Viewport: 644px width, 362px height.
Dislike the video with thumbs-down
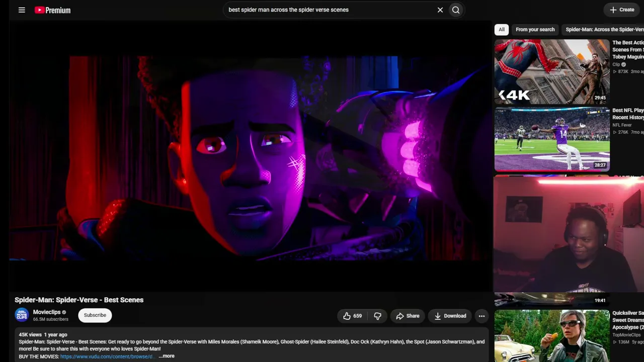click(377, 316)
